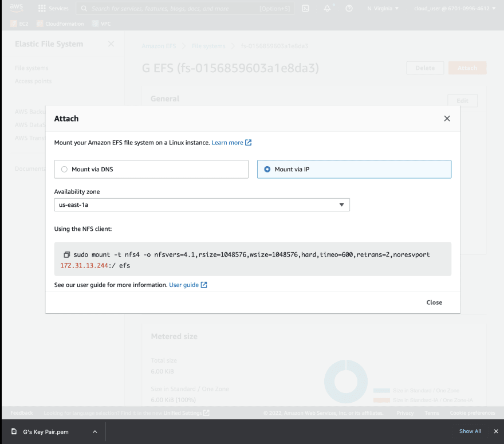Open the Privacy footer link

[x=405, y=413]
